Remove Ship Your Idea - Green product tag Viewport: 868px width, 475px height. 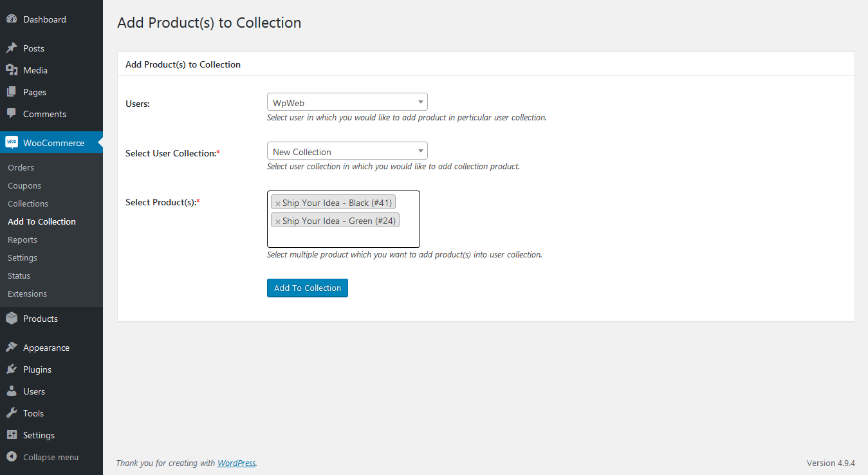click(x=278, y=221)
